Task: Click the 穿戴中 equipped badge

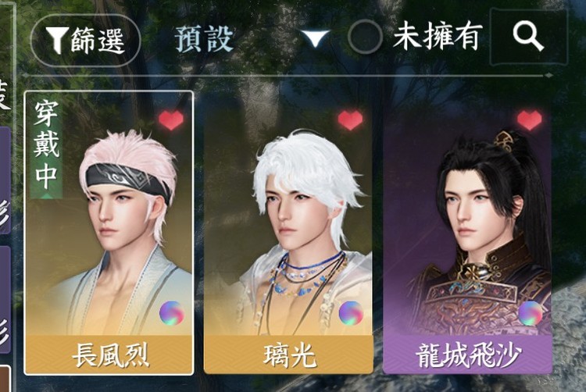Action: click(x=46, y=146)
